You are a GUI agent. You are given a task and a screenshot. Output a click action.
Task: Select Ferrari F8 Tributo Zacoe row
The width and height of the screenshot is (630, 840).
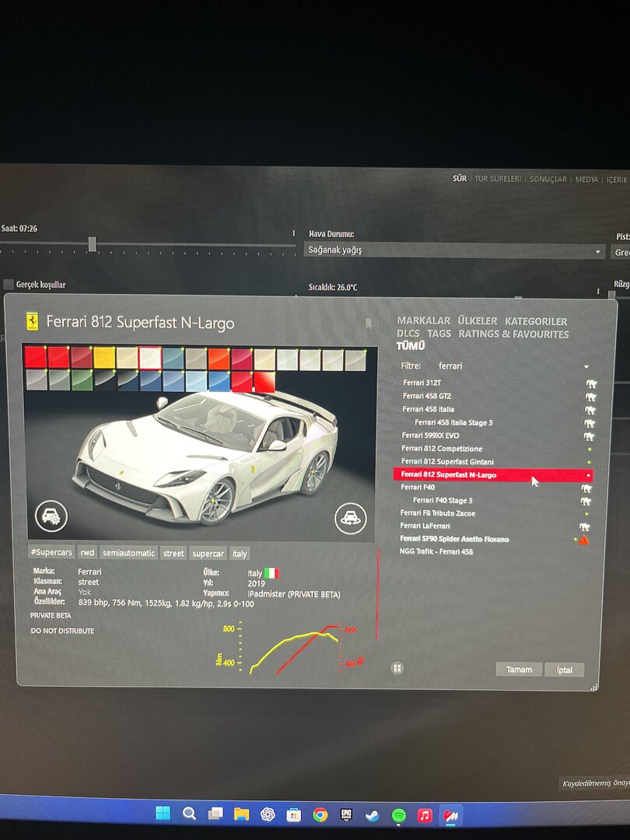tap(492, 513)
